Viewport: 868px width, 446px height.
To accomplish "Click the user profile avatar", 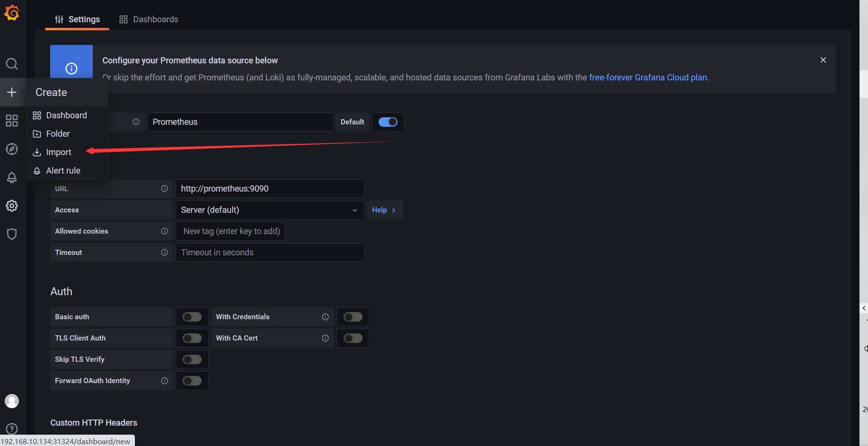I will click(x=12, y=401).
